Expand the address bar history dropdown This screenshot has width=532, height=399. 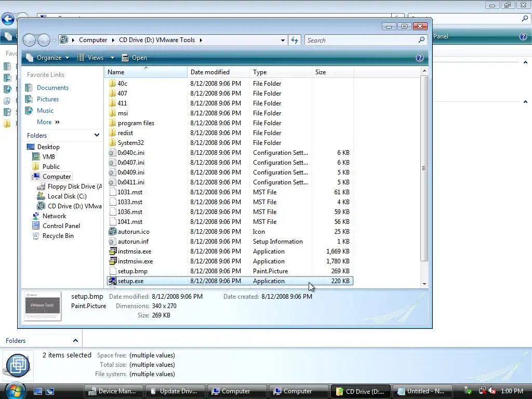(283, 40)
